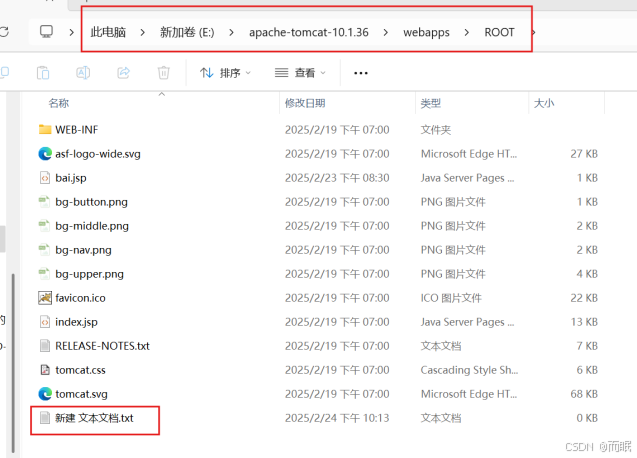
Task: Expand the chevron after 此电脑
Action: coord(143,32)
